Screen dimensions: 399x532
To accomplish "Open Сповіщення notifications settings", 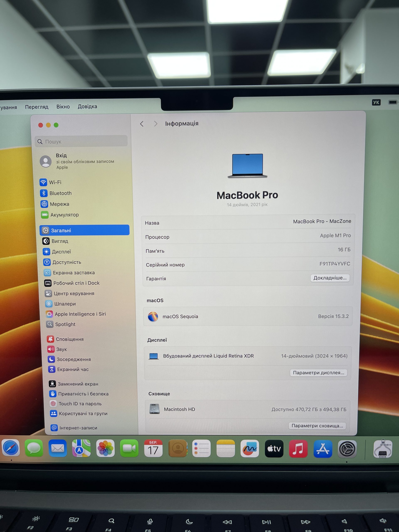I will (65, 339).
